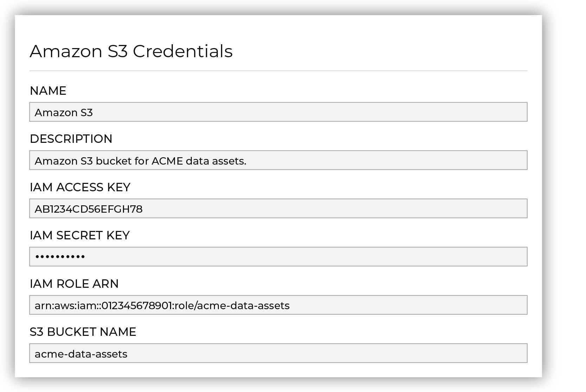Click the 'AB1234CD56EFGH78' access key text
This screenshot has width=586, height=392.
89,209
